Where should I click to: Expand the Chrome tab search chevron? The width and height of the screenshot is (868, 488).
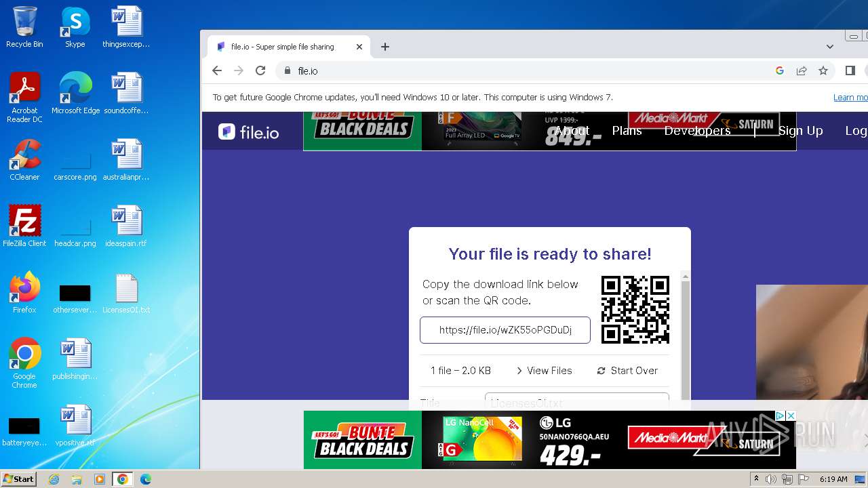830,47
